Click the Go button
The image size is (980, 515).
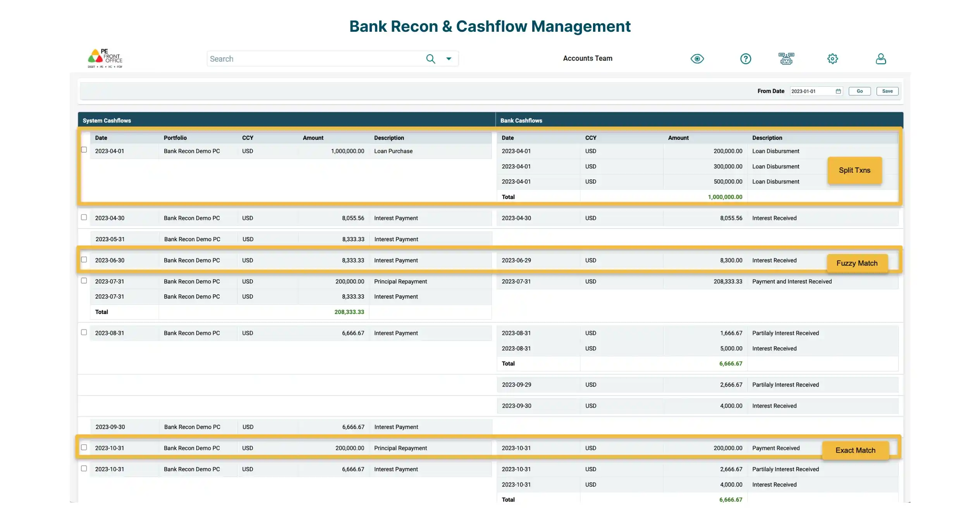[860, 91]
